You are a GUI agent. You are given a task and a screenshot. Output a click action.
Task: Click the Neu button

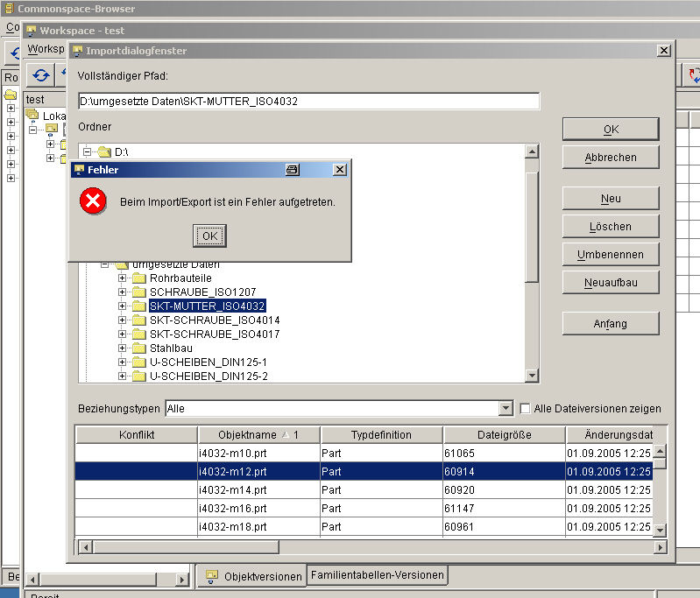611,199
